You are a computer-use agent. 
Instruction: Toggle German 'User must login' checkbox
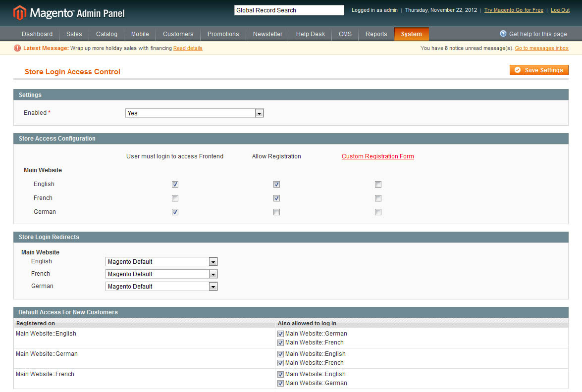pyautogui.click(x=175, y=212)
